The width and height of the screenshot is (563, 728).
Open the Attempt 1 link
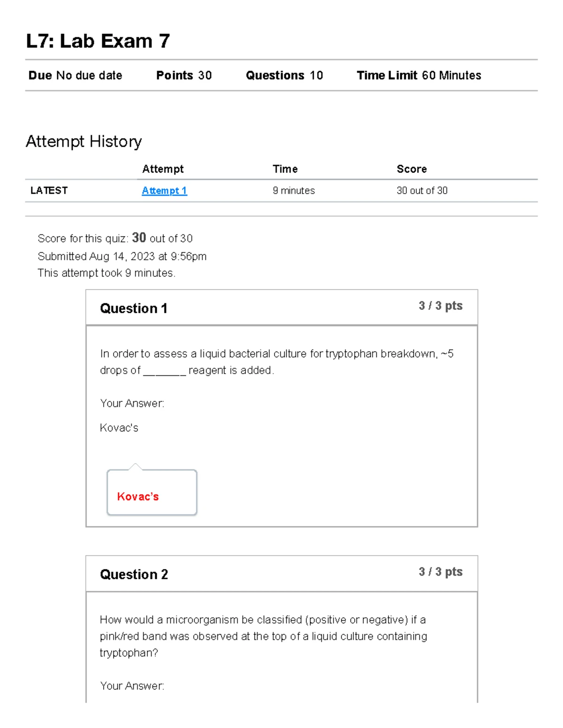(x=164, y=191)
